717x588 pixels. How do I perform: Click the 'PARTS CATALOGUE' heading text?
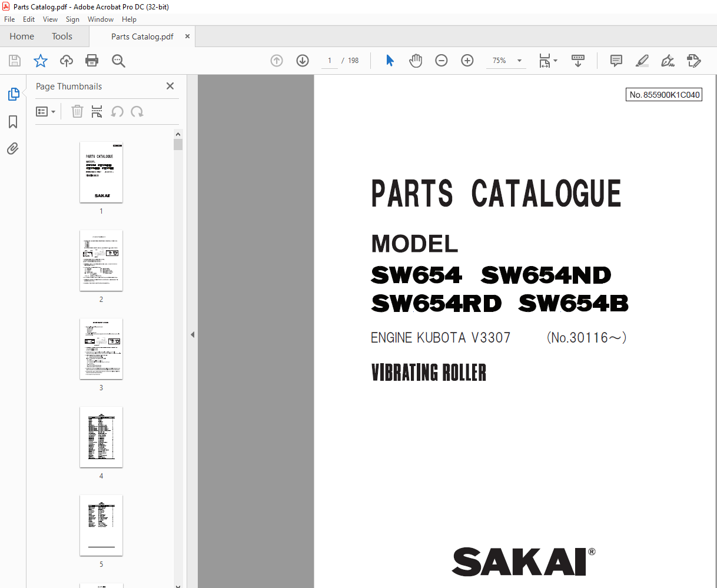click(496, 194)
